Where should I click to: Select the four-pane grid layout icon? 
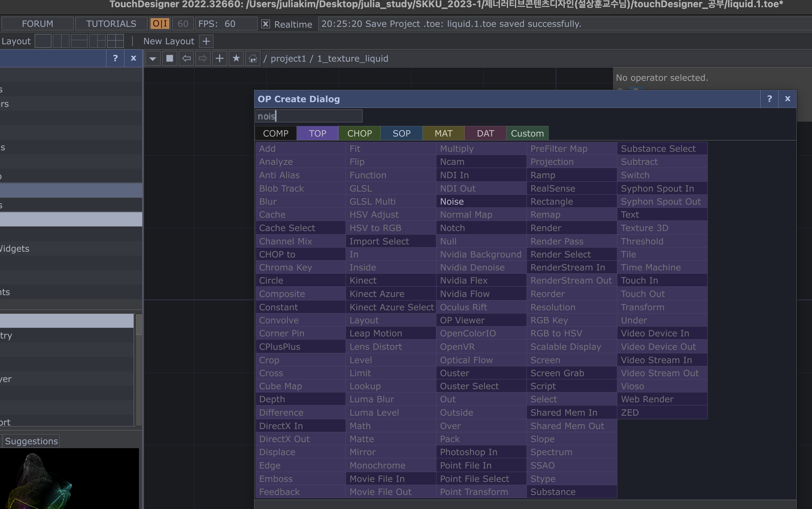click(x=115, y=41)
